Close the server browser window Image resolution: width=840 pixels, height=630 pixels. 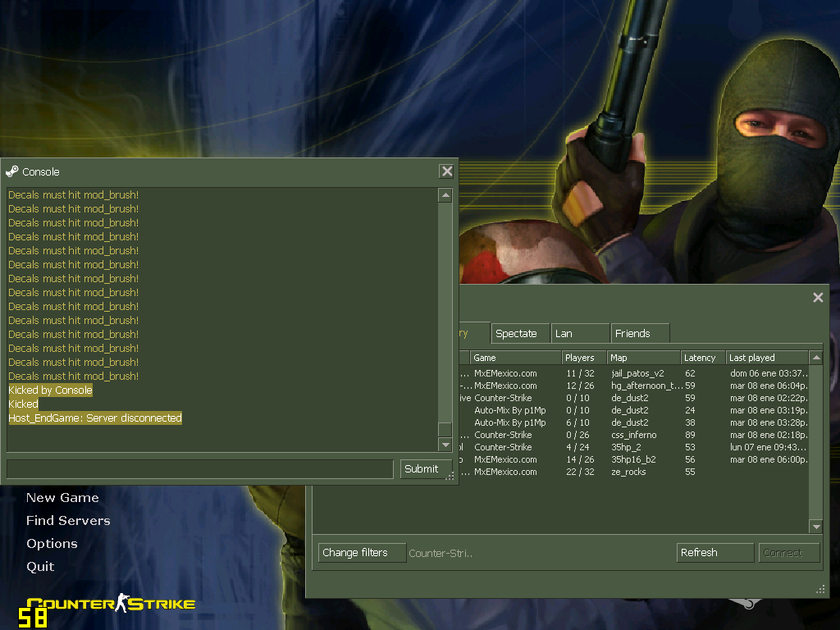(818, 297)
